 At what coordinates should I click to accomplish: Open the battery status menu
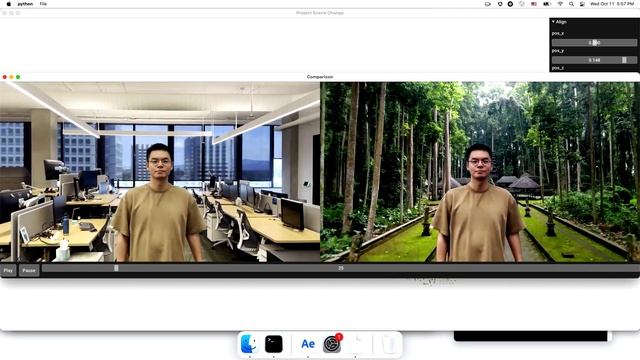547,4
